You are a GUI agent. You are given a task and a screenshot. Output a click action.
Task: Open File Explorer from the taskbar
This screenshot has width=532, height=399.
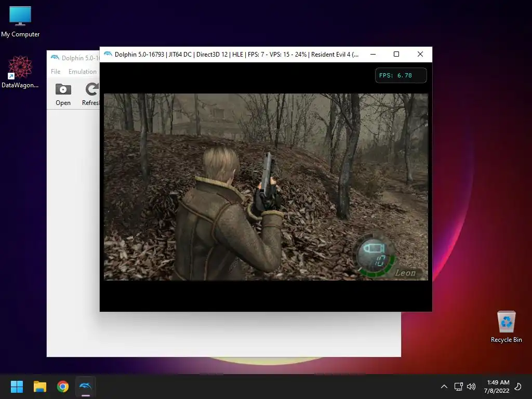coord(39,387)
